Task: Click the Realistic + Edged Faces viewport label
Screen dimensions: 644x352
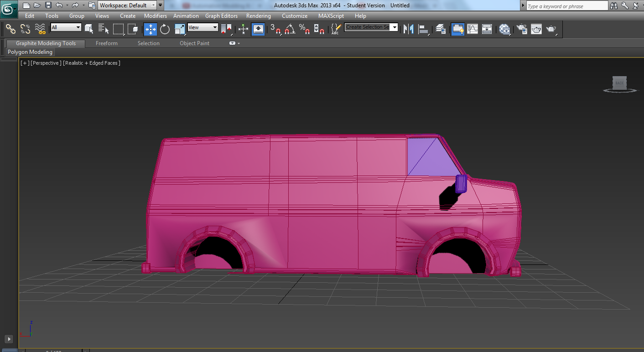Action: (x=92, y=63)
